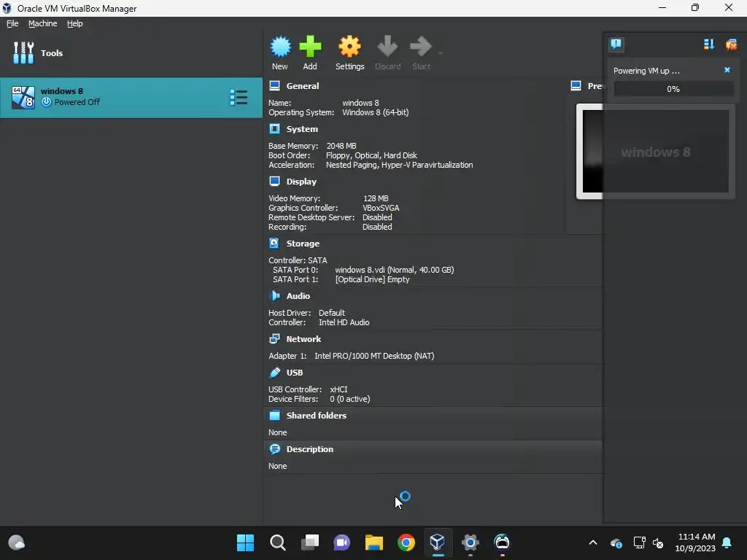Open the File menu

click(x=12, y=23)
